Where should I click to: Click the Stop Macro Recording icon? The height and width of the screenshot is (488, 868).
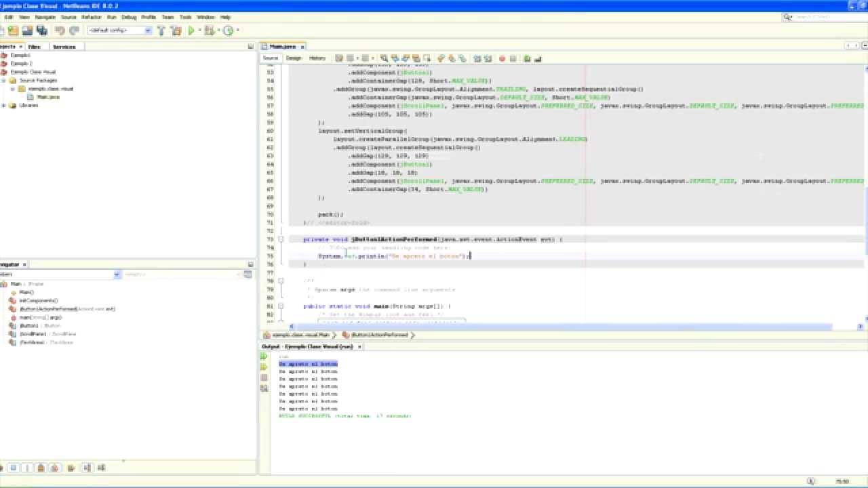[513, 58]
